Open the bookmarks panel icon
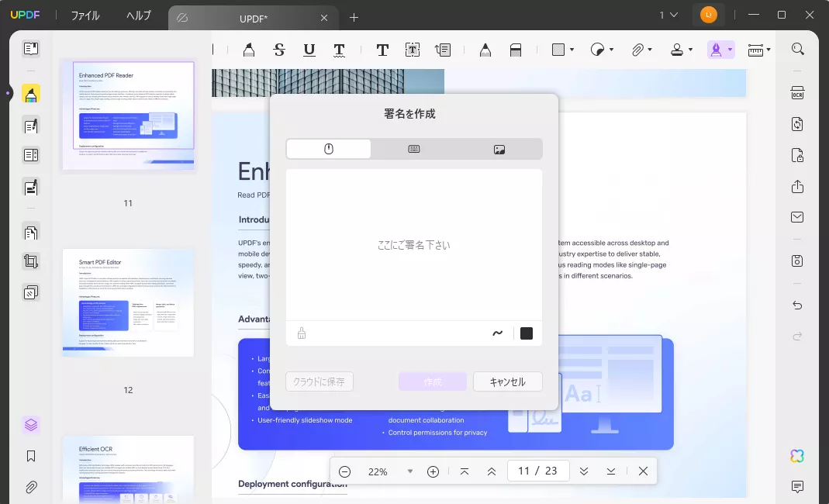Viewport: 829px width, 504px height. (x=31, y=456)
